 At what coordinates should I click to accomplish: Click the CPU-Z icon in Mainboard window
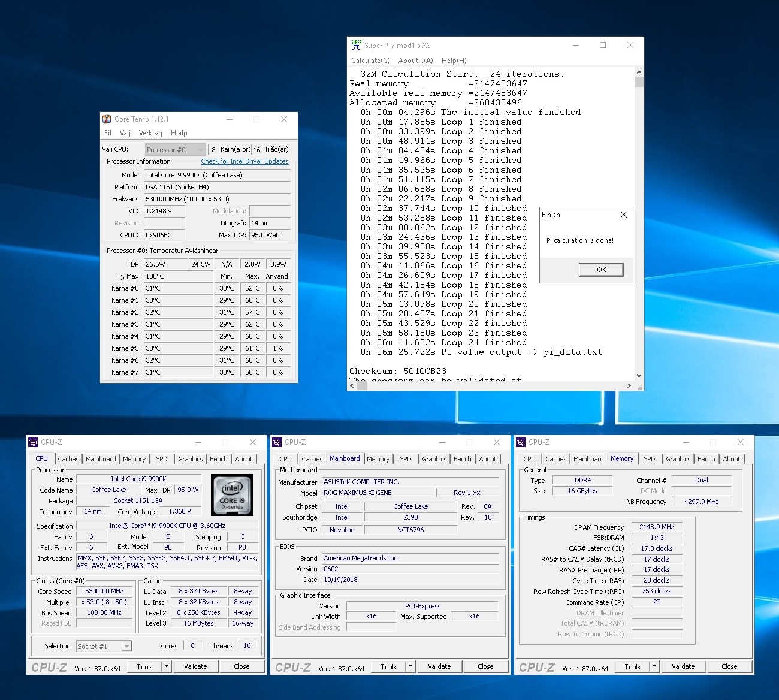click(277, 442)
